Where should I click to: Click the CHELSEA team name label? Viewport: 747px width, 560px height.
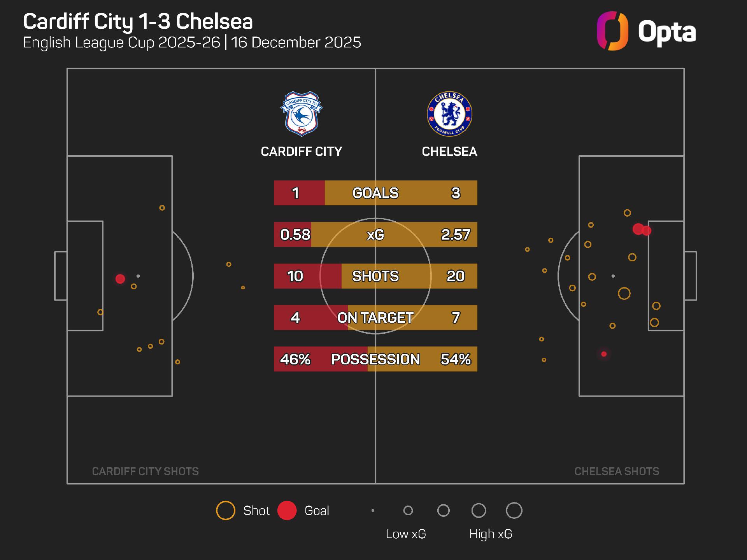(449, 151)
